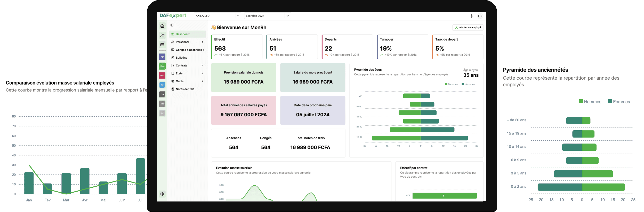644x212 pixels.
Task: Open the blue Dcr app icon
Action: point(162,85)
